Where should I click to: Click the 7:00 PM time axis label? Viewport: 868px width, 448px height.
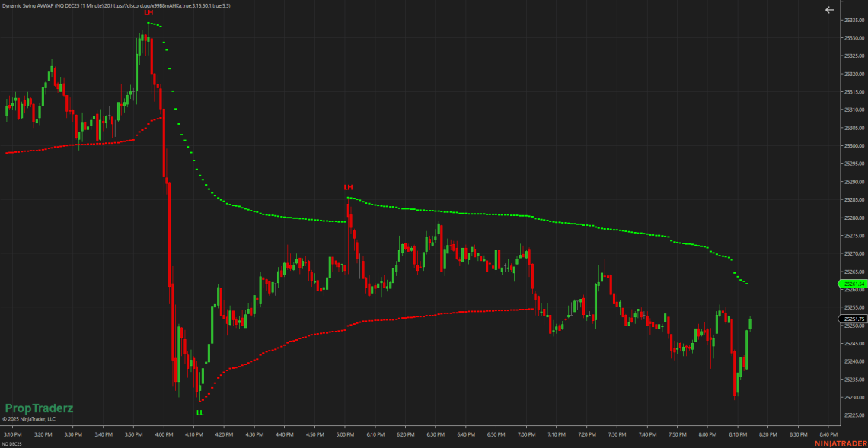[x=526, y=434]
